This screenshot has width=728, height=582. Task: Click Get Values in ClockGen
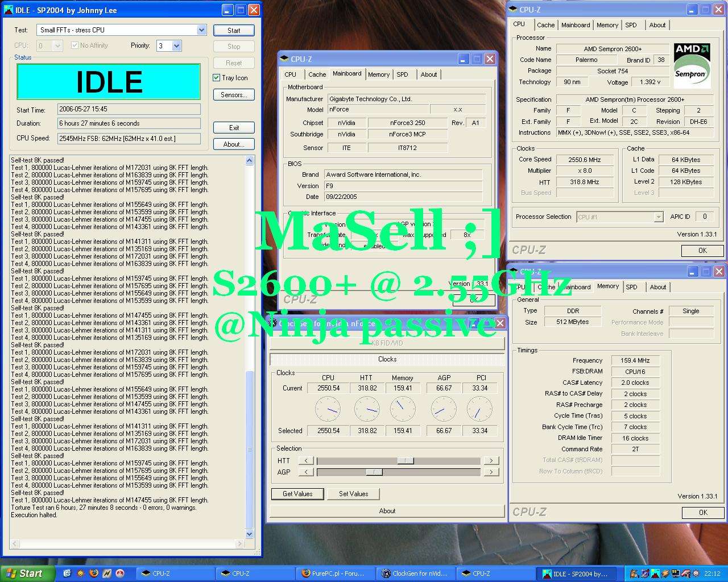click(x=297, y=494)
